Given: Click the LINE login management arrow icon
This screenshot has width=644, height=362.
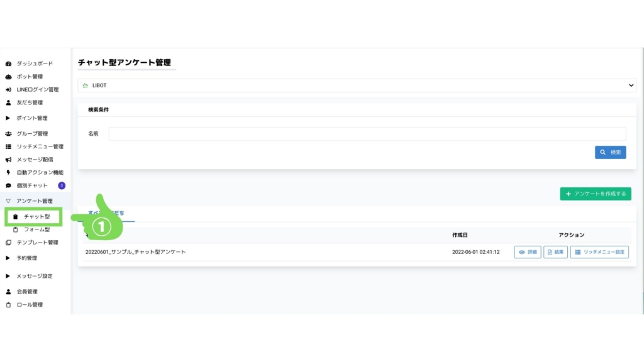Looking at the screenshot, I should tap(8, 90).
